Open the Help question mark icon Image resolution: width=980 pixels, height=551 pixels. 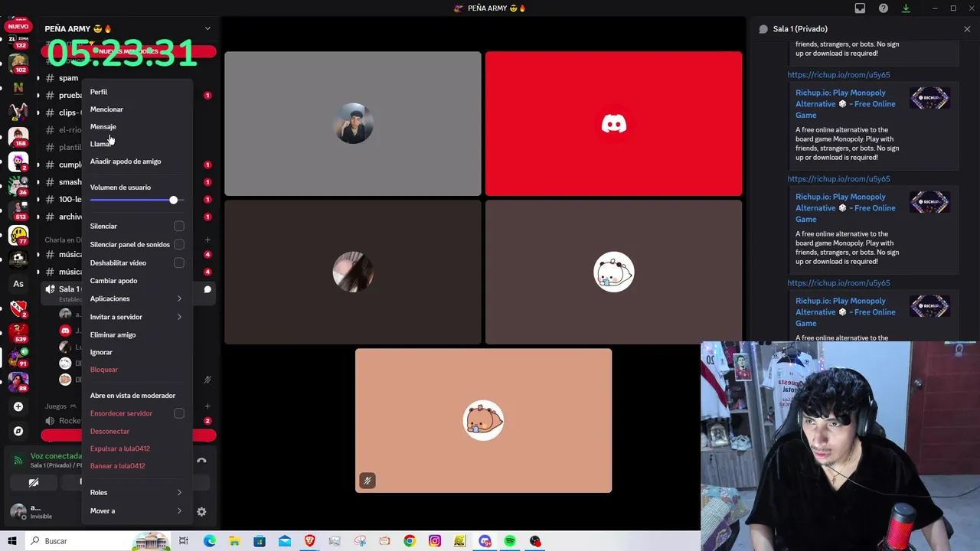[884, 8]
